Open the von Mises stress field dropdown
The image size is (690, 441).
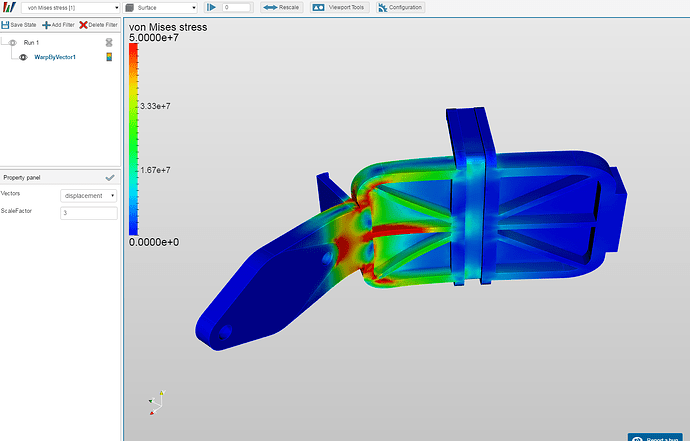pyautogui.click(x=70, y=7)
